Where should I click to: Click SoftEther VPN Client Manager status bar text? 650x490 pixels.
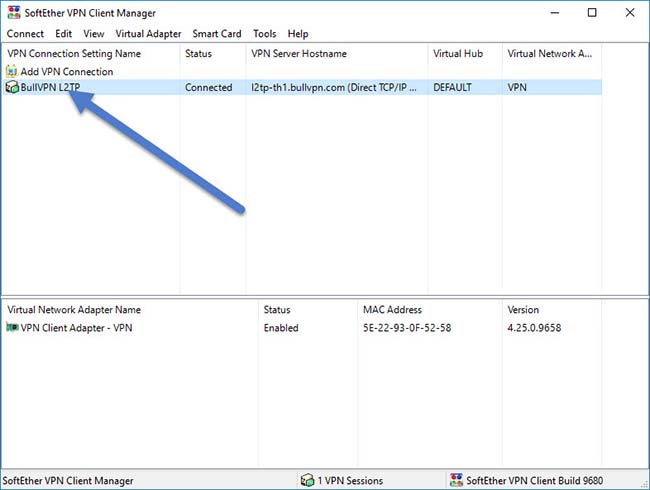pyautogui.click(x=68, y=480)
